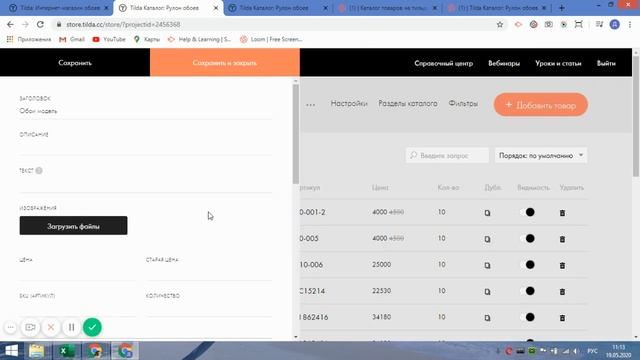Duplicate product row 0-005
This screenshot has height=360, width=640.
[487, 239]
